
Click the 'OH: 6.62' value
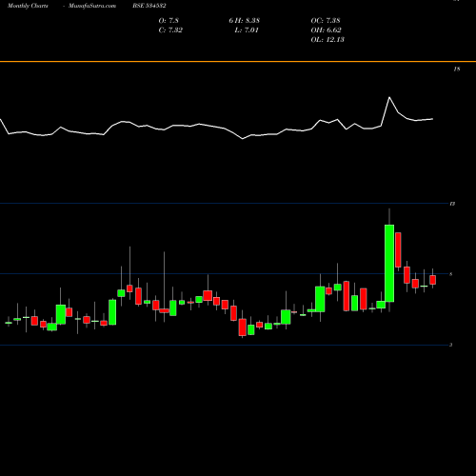click(x=326, y=30)
